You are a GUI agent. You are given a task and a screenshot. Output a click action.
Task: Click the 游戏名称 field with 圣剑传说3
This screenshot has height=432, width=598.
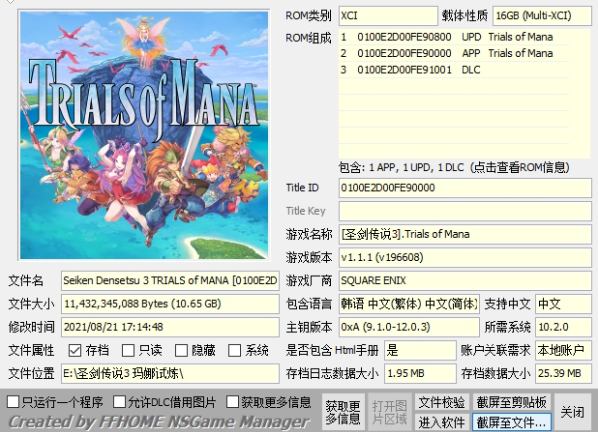pos(465,234)
